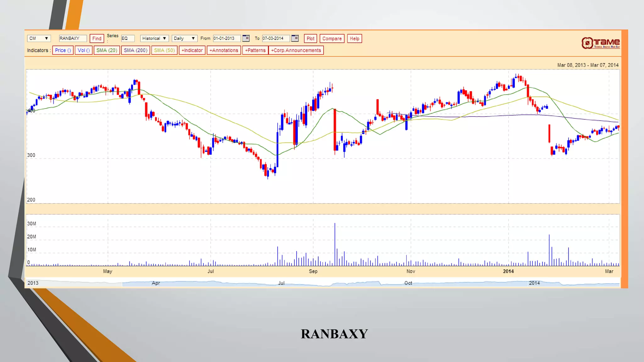Screen dimensions: 644x362
Task: Focus the RANBAXY symbol input field
Action: (x=73, y=38)
